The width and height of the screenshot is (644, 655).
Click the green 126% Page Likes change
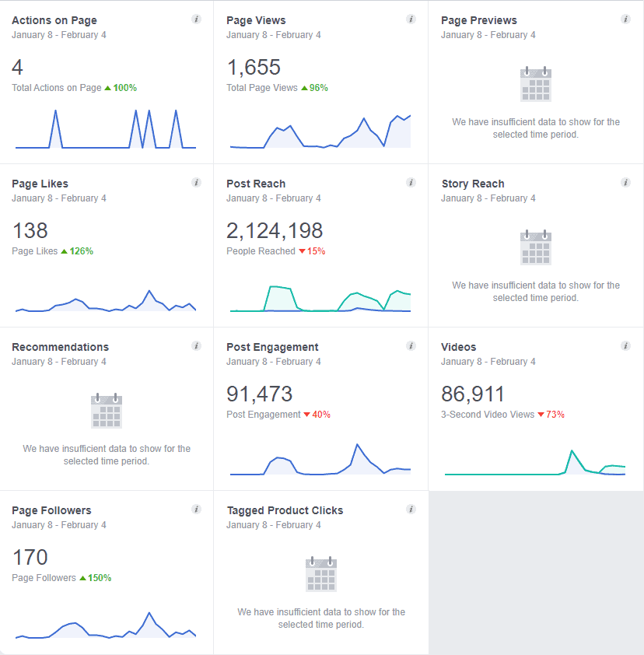coord(77,251)
